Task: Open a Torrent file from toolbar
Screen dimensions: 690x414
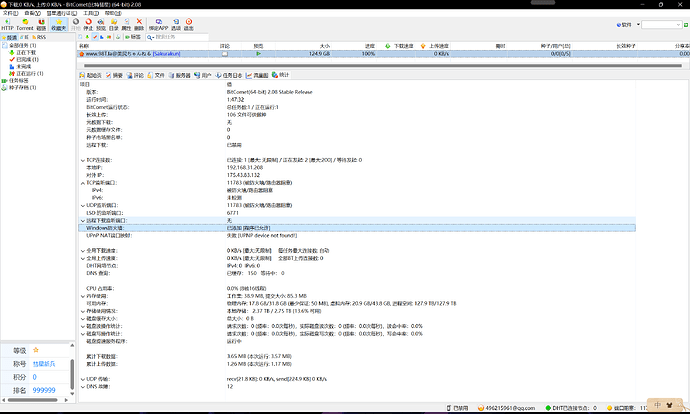Action: pos(25,24)
